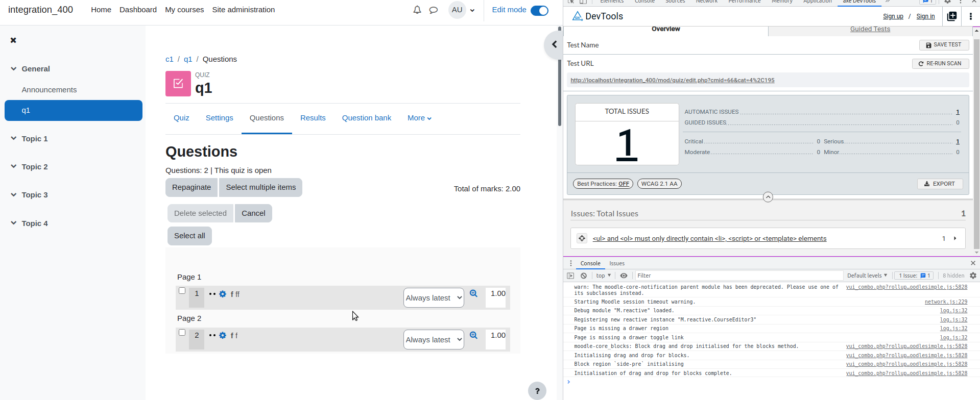Open My courses in the top navigation
980x400 pixels.
pos(184,10)
